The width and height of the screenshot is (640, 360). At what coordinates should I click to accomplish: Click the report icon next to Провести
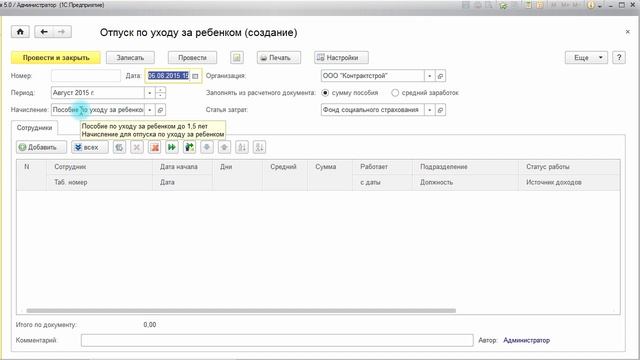click(x=237, y=58)
